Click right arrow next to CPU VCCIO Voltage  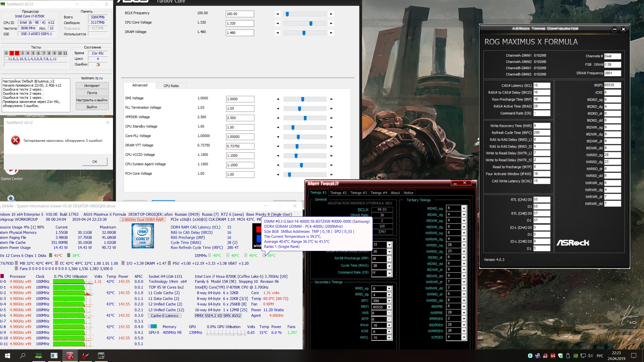[332, 156]
